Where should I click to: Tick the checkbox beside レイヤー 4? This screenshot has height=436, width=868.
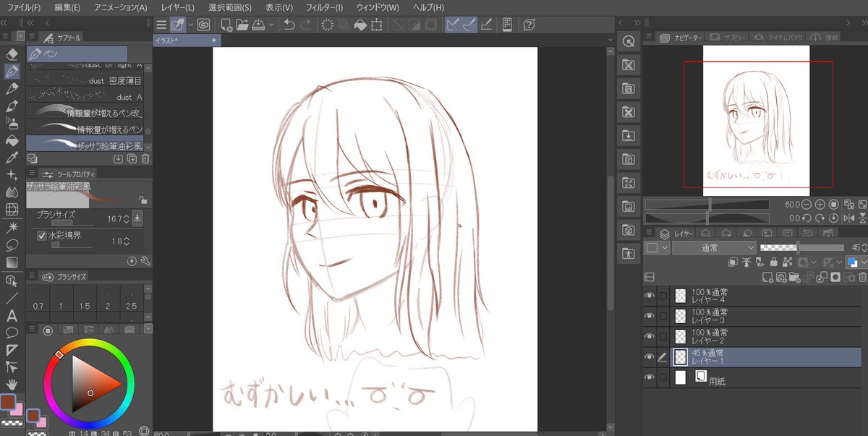[663, 296]
